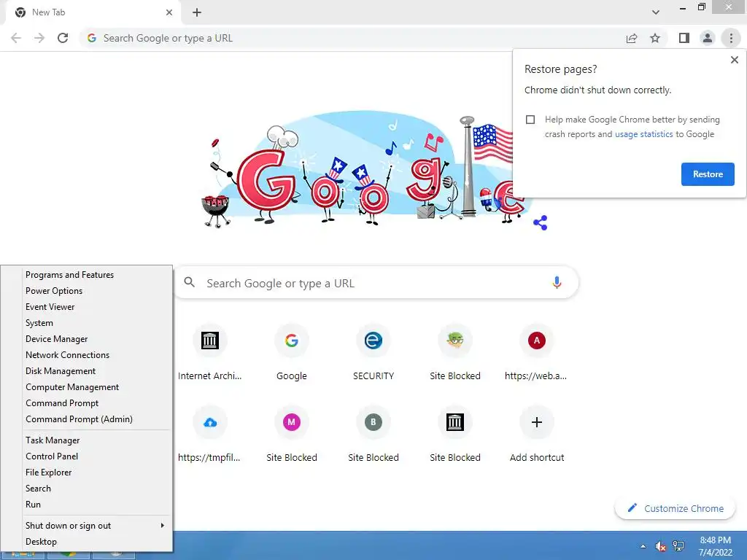Open Network Connections

click(x=86, y=355)
